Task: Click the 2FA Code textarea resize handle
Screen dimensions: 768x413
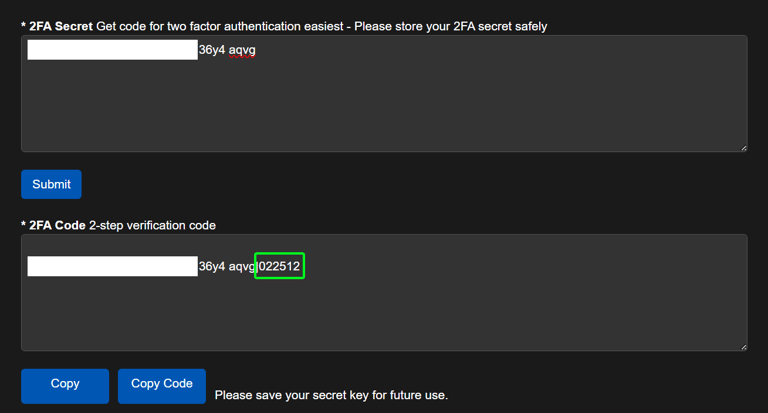Action: click(x=743, y=347)
